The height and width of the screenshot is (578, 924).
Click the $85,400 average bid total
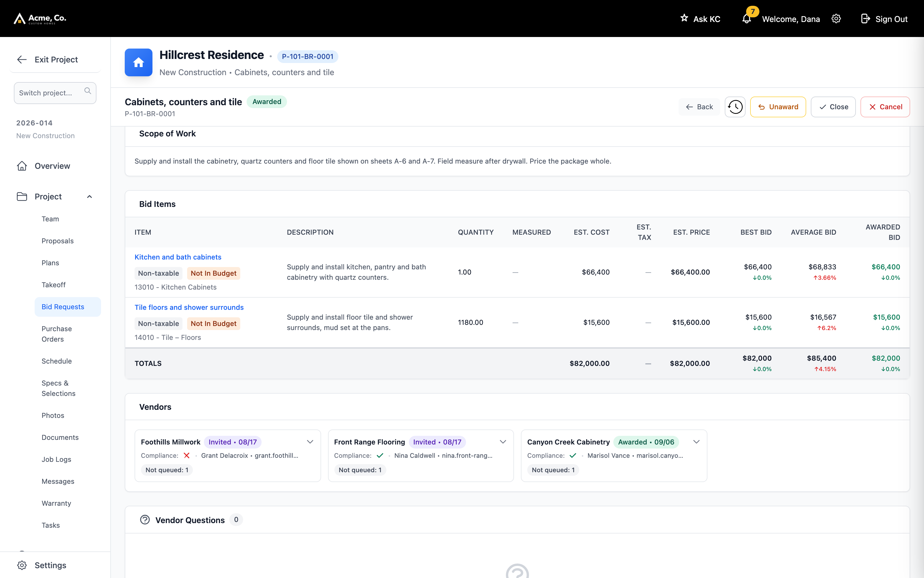coord(821,358)
